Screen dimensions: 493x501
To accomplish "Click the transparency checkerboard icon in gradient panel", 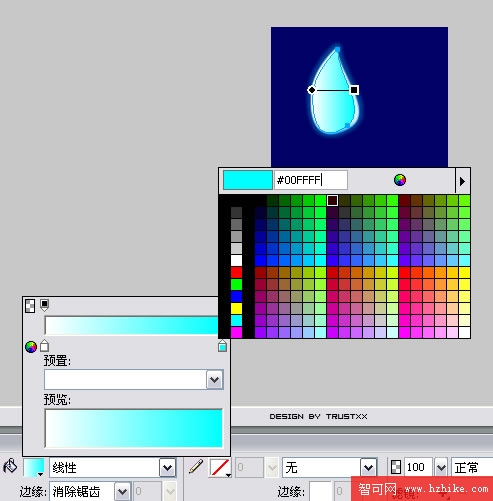I will tap(30, 306).
